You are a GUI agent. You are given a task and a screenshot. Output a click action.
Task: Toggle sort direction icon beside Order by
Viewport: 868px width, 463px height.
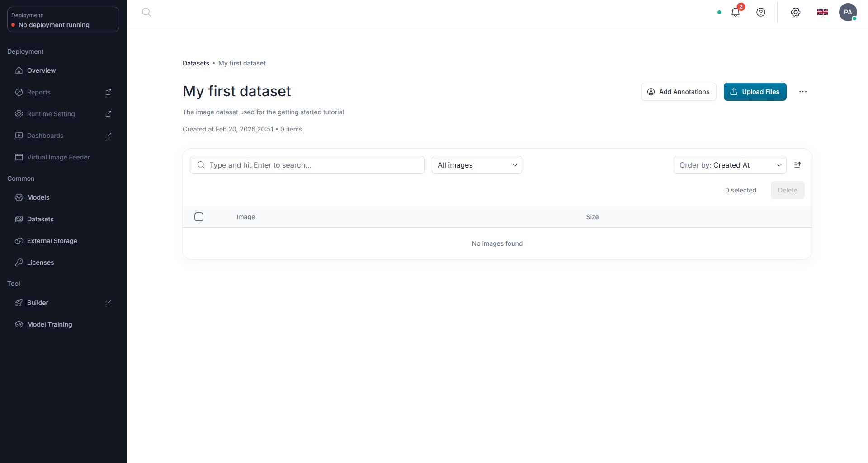pos(797,165)
